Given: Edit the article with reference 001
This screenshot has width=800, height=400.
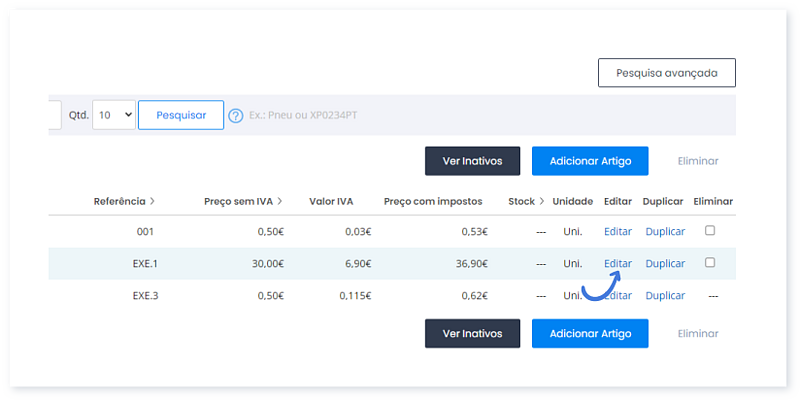Looking at the screenshot, I should [618, 232].
